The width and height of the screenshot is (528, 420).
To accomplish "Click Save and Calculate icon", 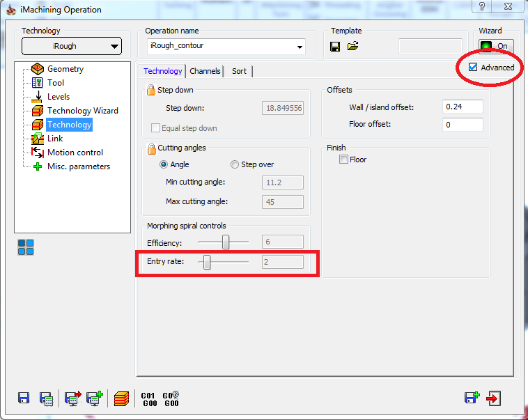I will click(x=46, y=399).
